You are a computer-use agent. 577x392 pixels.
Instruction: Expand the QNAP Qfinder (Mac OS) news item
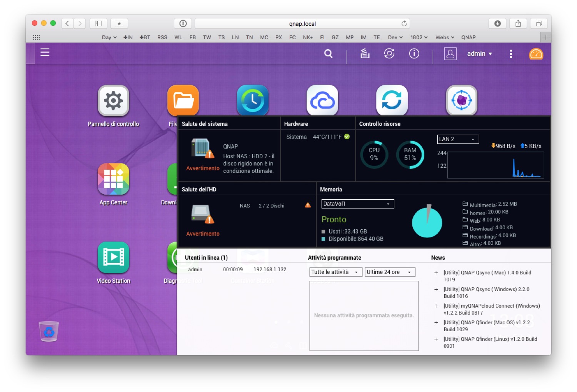tap(436, 323)
